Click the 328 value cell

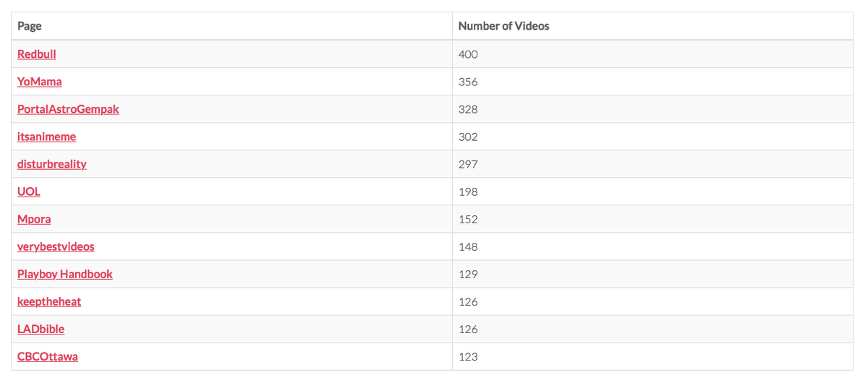pos(653,109)
